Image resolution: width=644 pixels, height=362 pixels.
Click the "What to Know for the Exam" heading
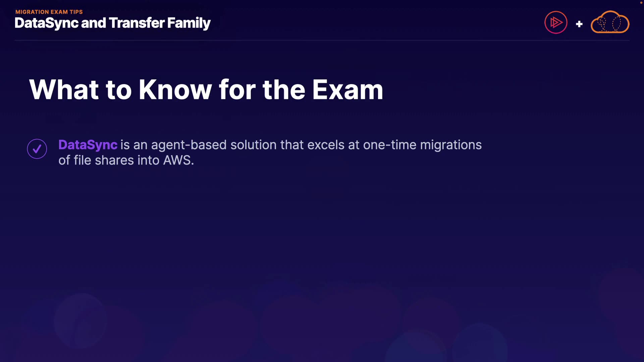(206, 90)
